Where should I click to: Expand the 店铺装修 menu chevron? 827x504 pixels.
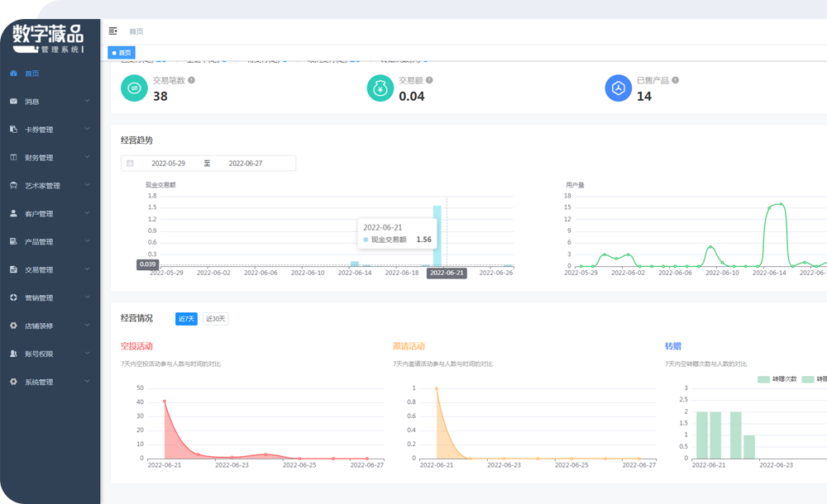coord(87,326)
